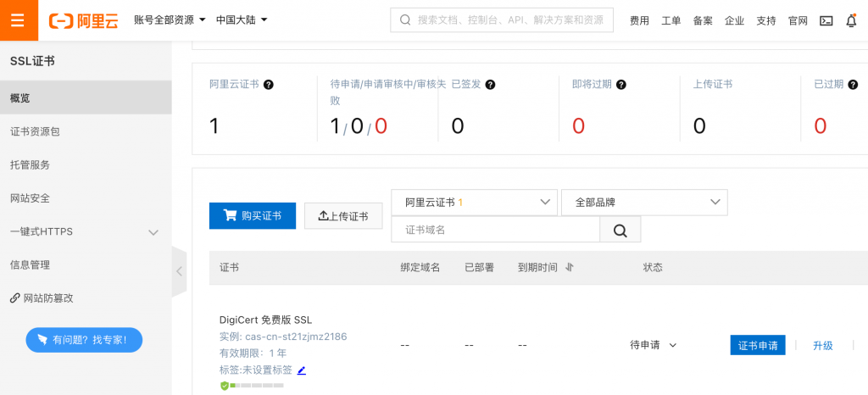
Task: Click help icon beside 阿里云证书
Action: (x=269, y=85)
